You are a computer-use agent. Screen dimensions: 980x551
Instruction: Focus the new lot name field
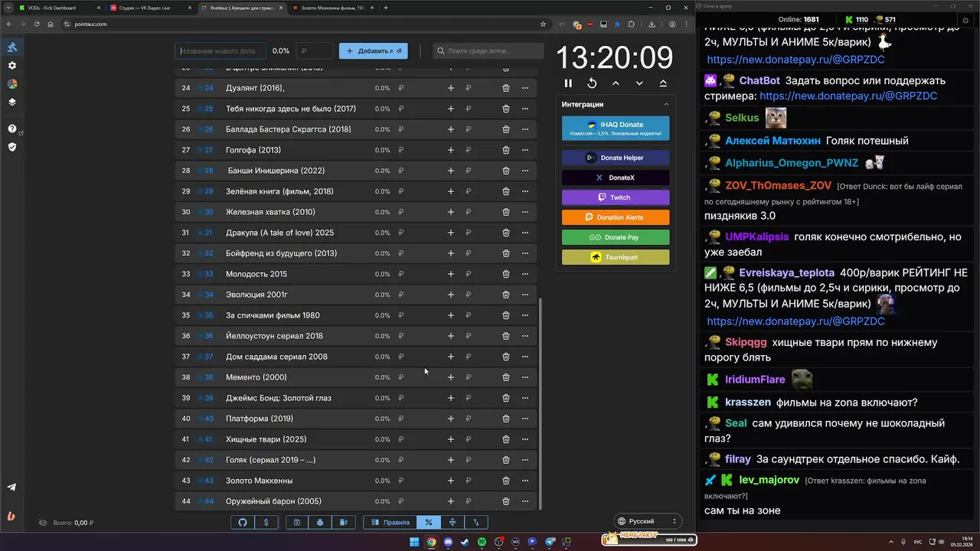pyautogui.click(x=220, y=51)
